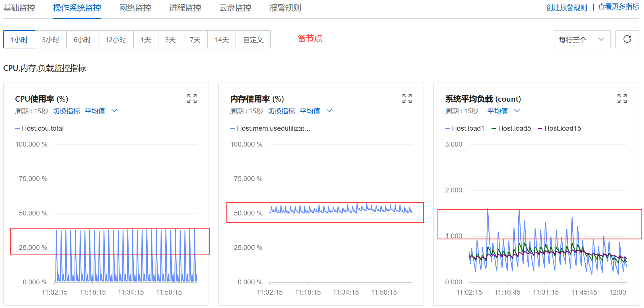Click the 内存使用率 (%) chart title
Viewport: 644px width, 308px height.
click(257, 99)
